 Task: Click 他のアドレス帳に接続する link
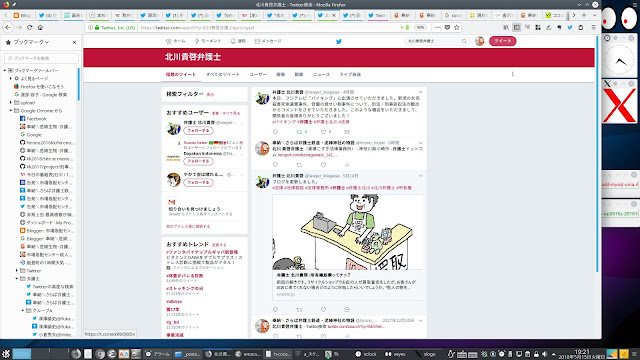pyautogui.click(x=188, y=226)
